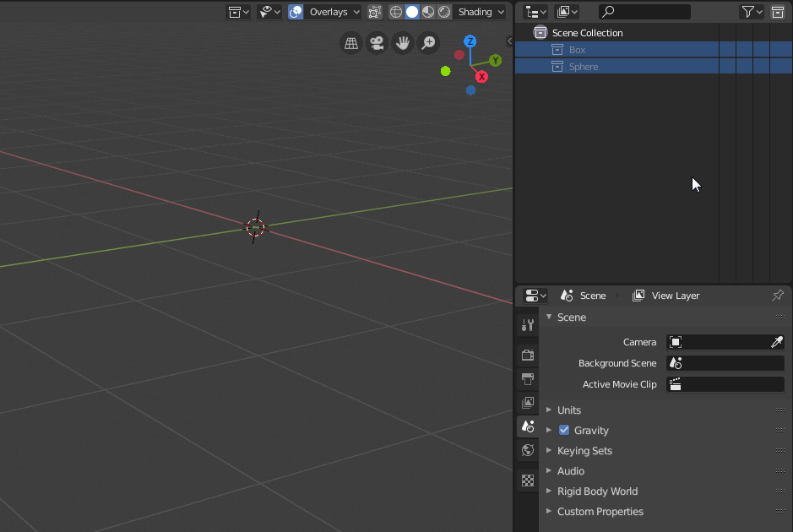The image size is (793, 532).
Task: Open the Texture properties tab
Action: (527, 480)
